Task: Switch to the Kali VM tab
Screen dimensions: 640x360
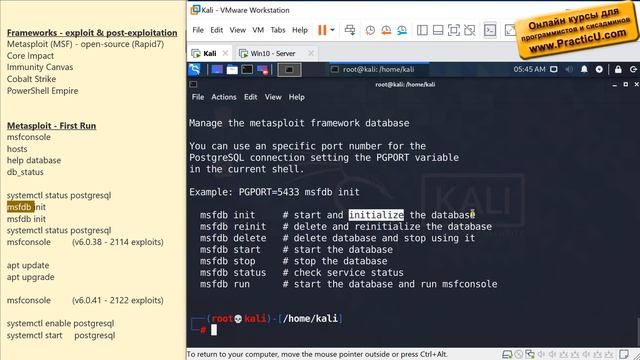Action: coord(210,53)
